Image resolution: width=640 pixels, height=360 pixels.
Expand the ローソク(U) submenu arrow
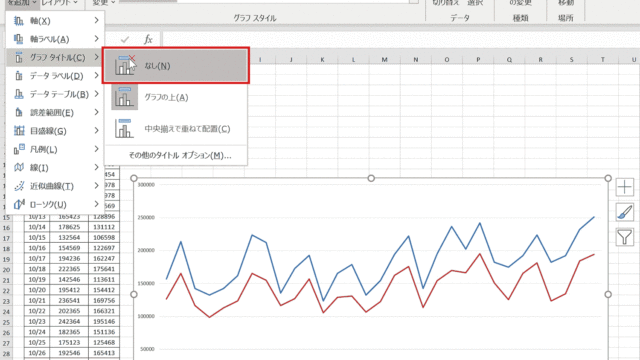point(96,204)
